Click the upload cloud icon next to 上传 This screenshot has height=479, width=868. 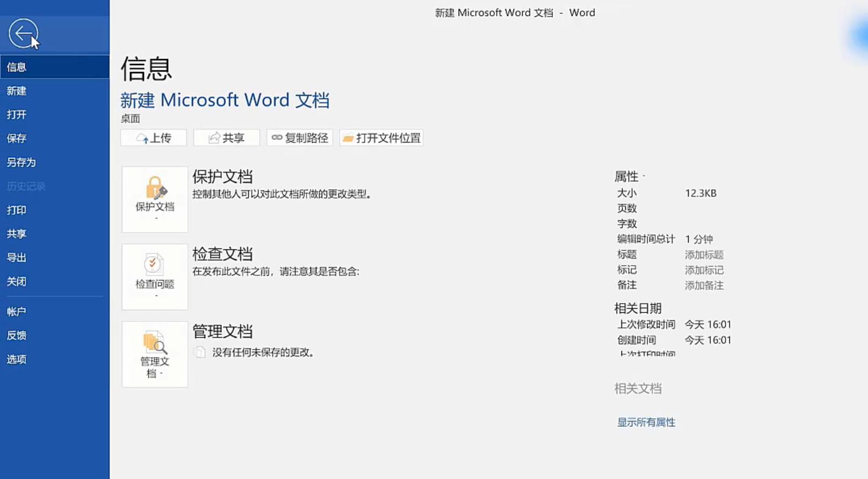click(142, 138)
